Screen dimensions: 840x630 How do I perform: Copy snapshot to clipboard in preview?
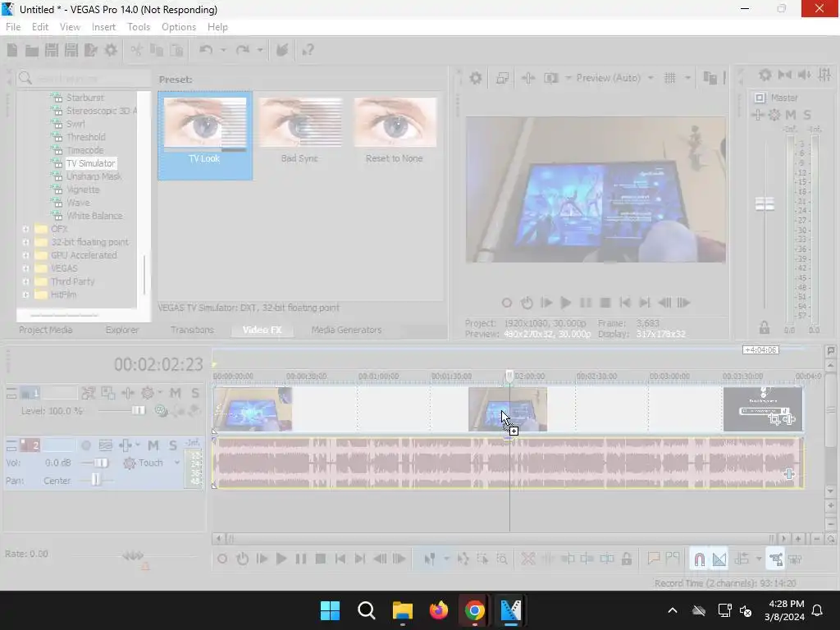tap(710, 78)
